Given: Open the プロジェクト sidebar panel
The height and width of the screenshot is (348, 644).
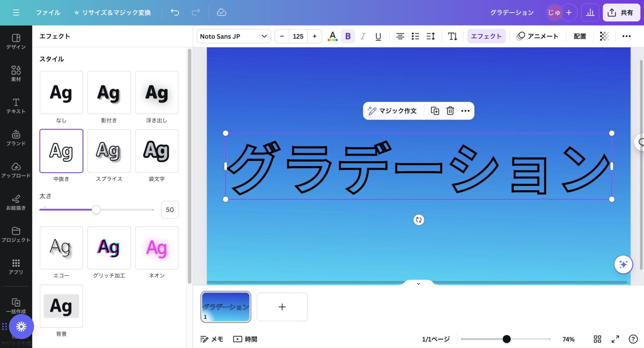Looking at the screenshot, I should pyautogui.click(x=16, y=234).
